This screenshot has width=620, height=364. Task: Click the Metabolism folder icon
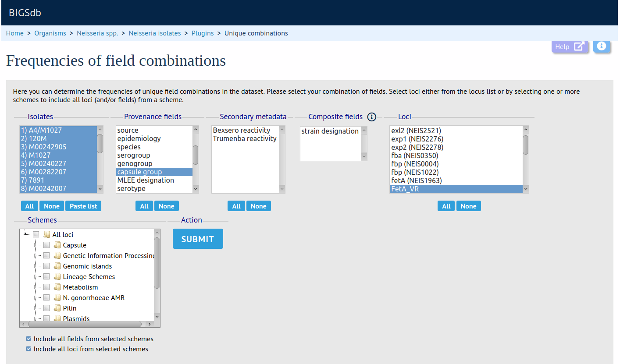point(57,287)
